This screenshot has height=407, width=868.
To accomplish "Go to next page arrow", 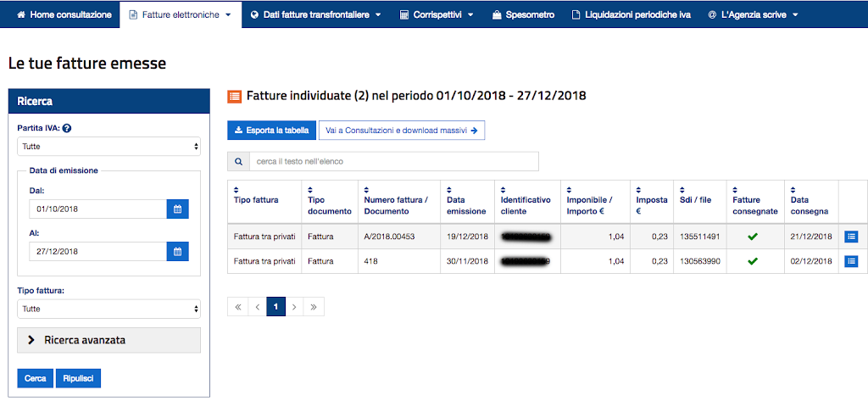I will tap(294, 307).
